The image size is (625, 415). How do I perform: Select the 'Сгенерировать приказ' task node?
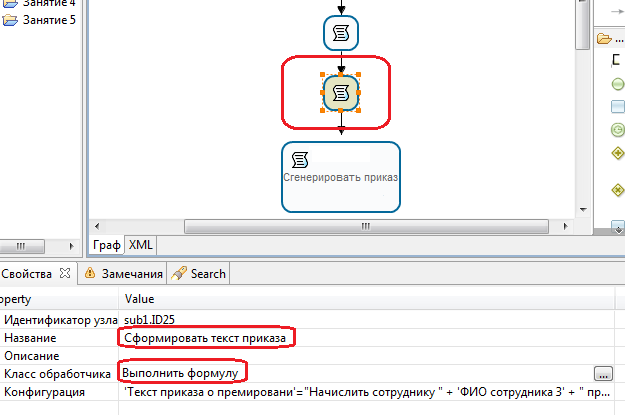(x=341, y=176)
